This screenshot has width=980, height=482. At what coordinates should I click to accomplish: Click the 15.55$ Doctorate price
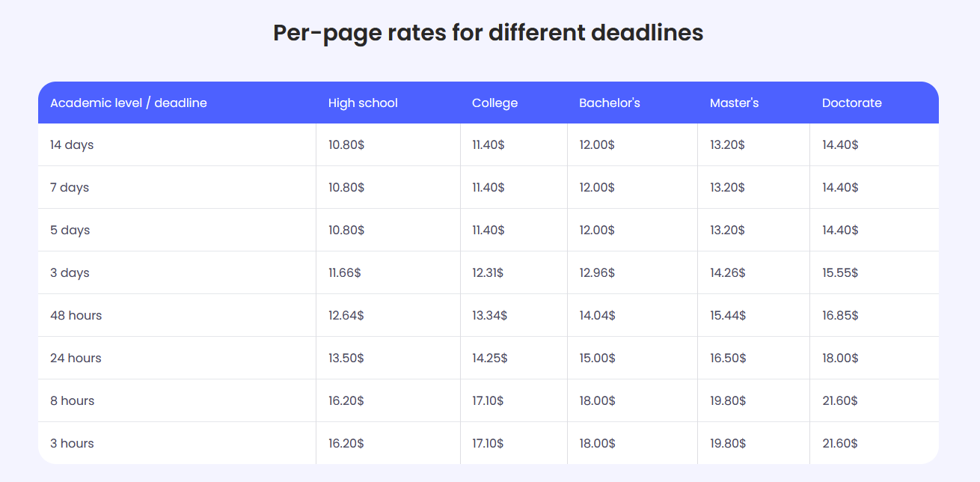[x=840, y=272]
